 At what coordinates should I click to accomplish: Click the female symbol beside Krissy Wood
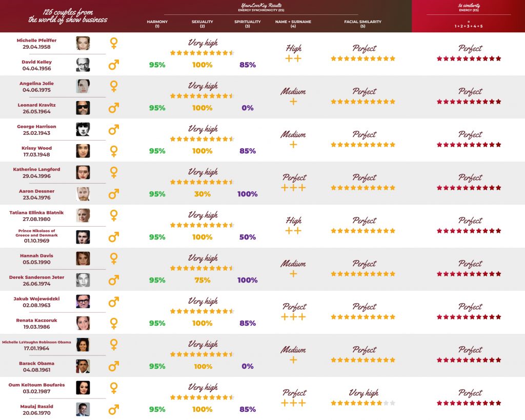(114, 151)
